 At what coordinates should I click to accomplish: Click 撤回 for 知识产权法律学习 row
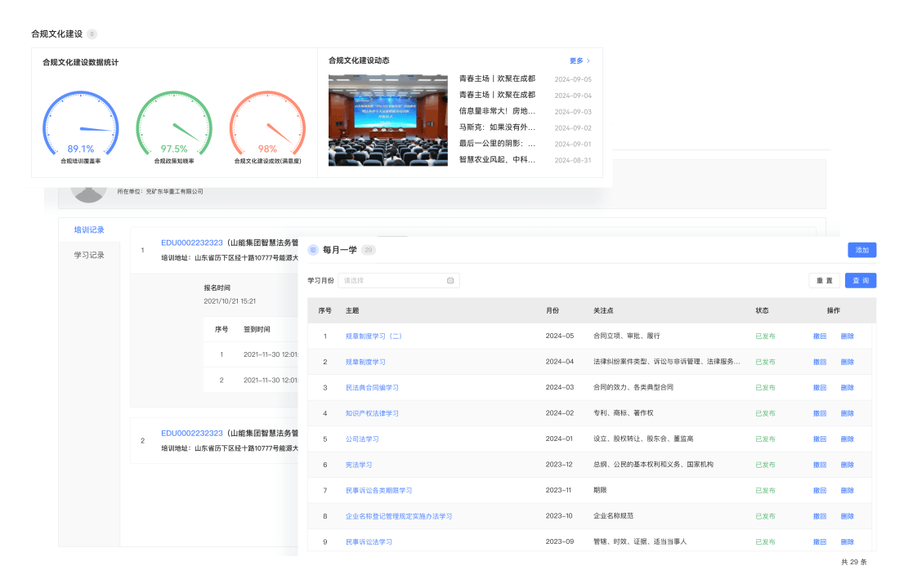click(820, 413)
